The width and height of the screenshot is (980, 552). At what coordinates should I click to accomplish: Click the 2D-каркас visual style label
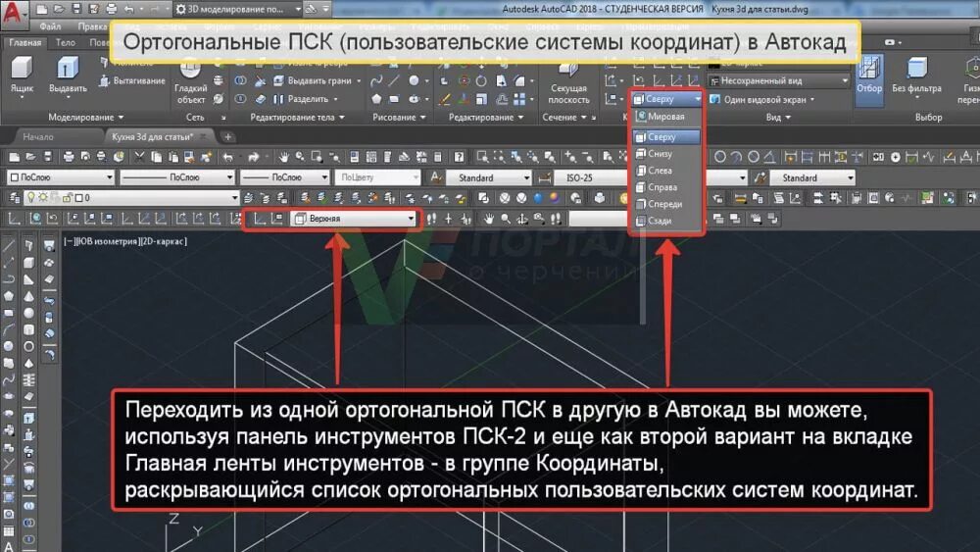163,241
